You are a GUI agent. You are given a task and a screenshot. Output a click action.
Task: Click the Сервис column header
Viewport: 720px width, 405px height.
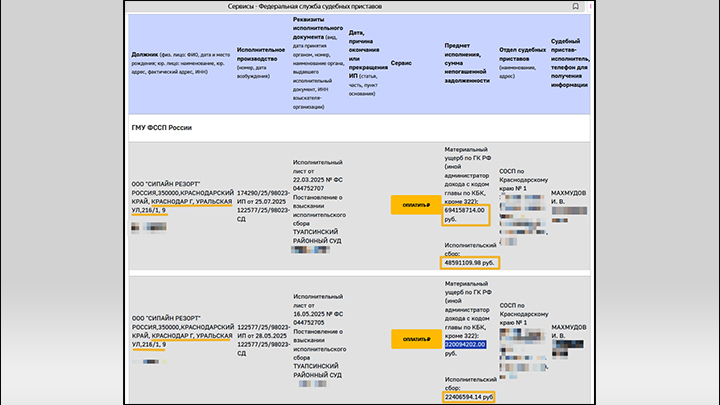(x=401, y=62)
